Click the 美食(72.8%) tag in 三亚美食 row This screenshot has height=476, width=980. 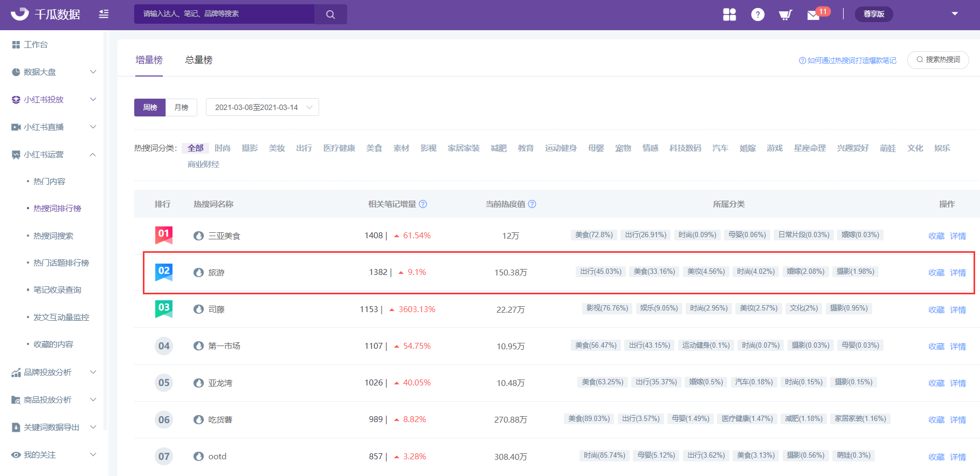(x=593, y=235)
